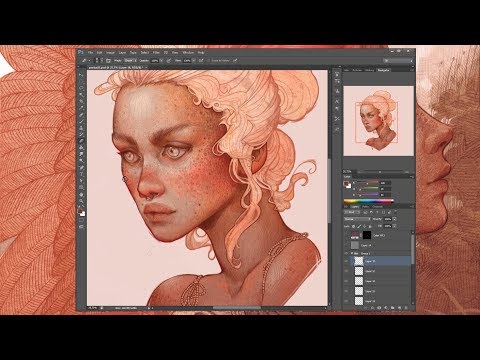
Task: Enable the Erase to History checkbox
Action: tap(209, 61)
